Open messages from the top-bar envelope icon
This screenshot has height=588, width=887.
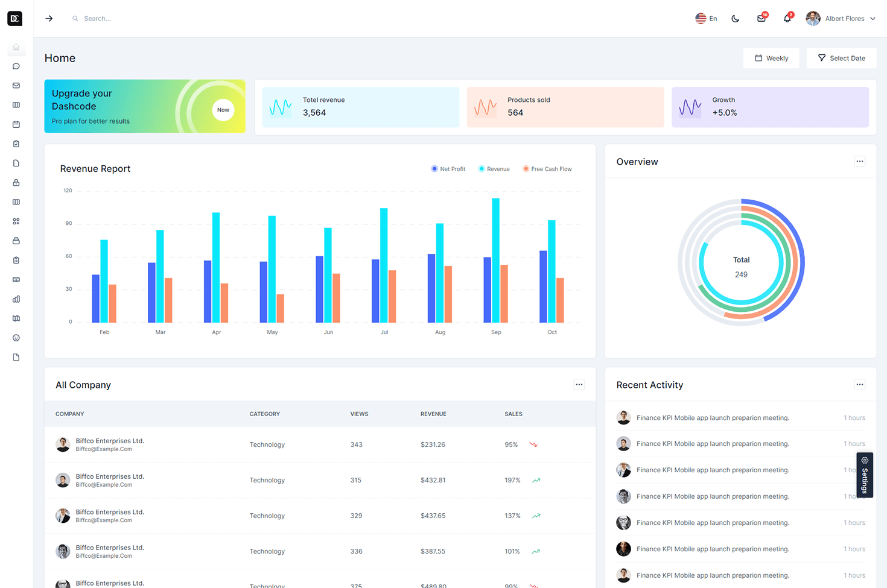pyautogui.click(x=761, y=18)
